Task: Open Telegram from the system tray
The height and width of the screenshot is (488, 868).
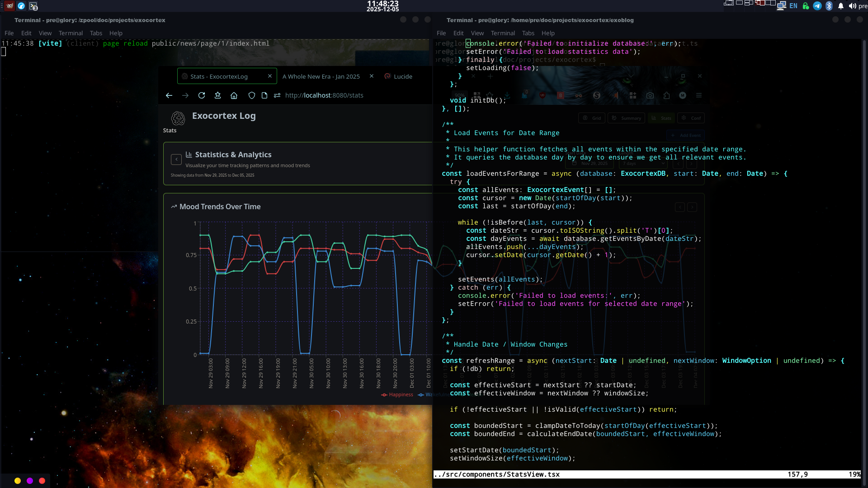Action: [x=817, y=6]
